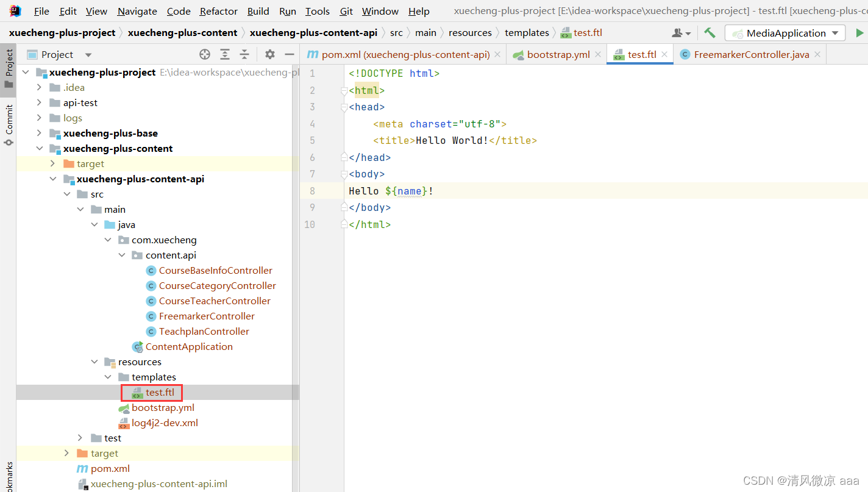Viewport: 868px width, 492px height.
Task: Click xuecheng-plus-content-api breadcrumb
Action: (x=313, y=33)
